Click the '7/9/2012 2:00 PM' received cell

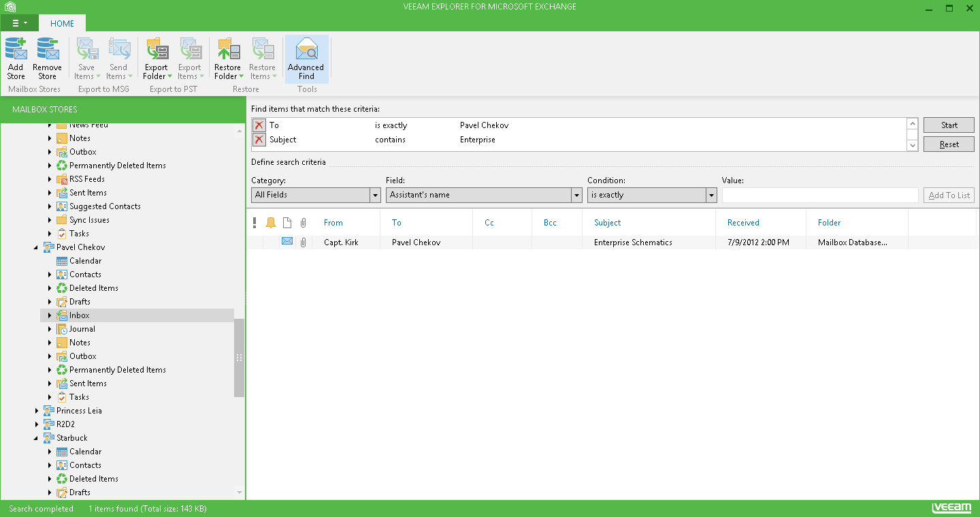758,242
